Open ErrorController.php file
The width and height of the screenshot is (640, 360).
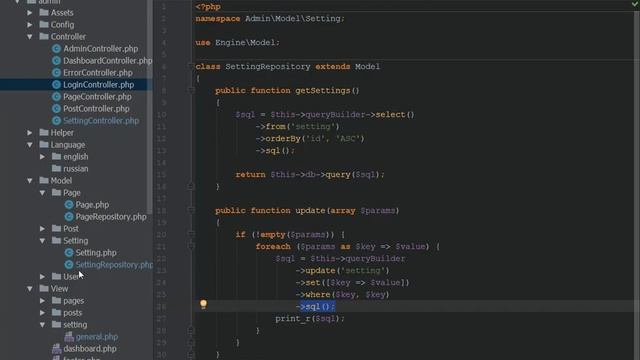coord(98,73)
